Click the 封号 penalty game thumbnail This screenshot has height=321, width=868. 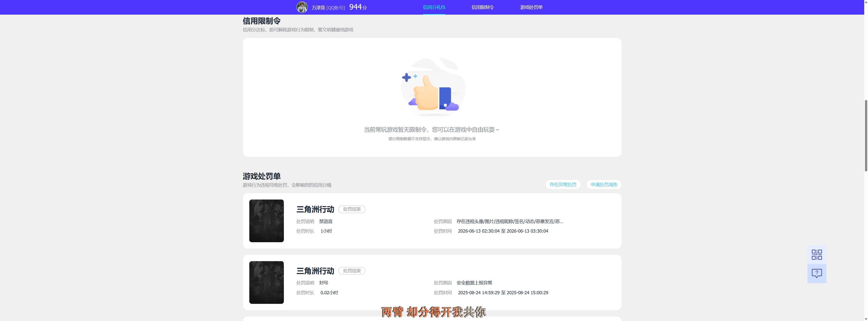(266, 283)
